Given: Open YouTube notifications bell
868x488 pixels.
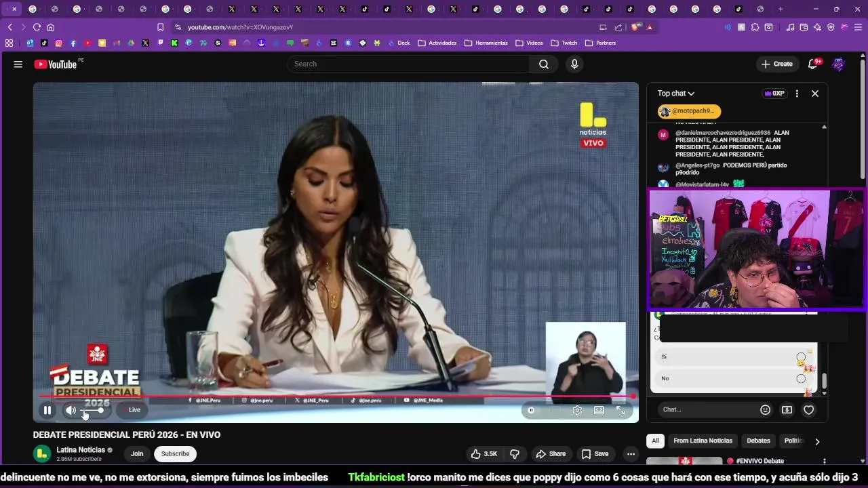Looking at the screenshot, I should [x=812, y=64].
